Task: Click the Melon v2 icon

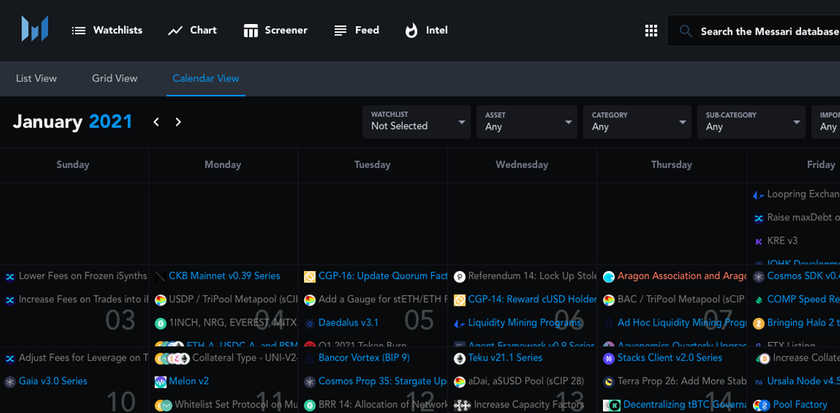Action: pyautogui.click(x=160, y=382)
